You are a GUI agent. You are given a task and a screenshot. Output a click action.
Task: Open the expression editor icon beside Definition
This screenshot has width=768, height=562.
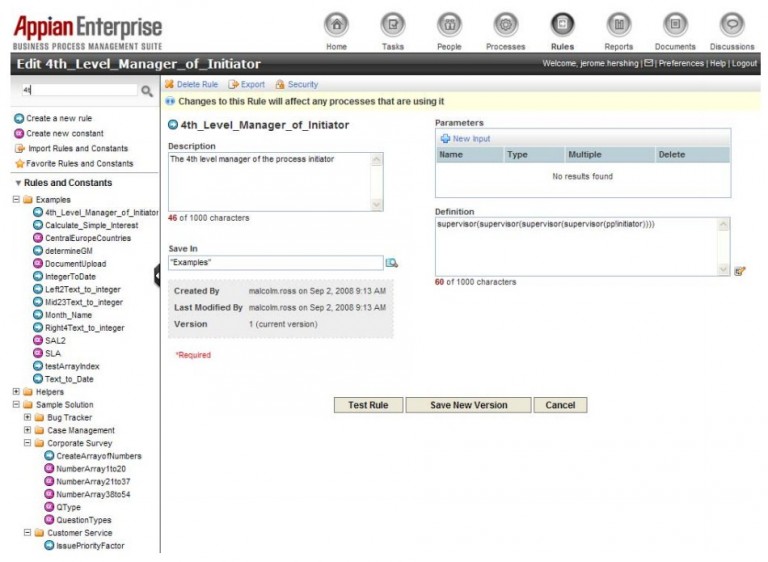pyautogui.click(x=740, y=271)
